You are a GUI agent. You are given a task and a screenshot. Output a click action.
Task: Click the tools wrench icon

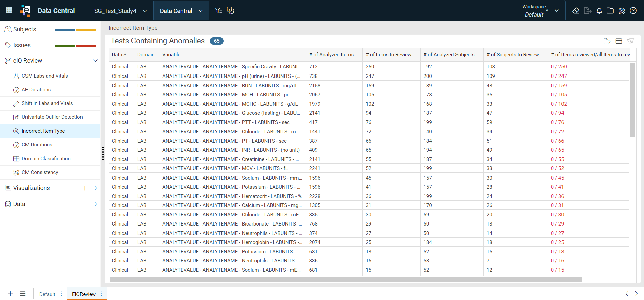tap(622, 11)
